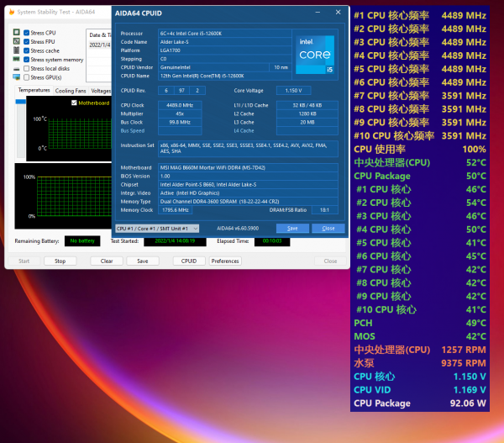Click the Save button in the System Stability Test window
The width and height of the screenshot is (504, 443).
(x=143, y=261)
